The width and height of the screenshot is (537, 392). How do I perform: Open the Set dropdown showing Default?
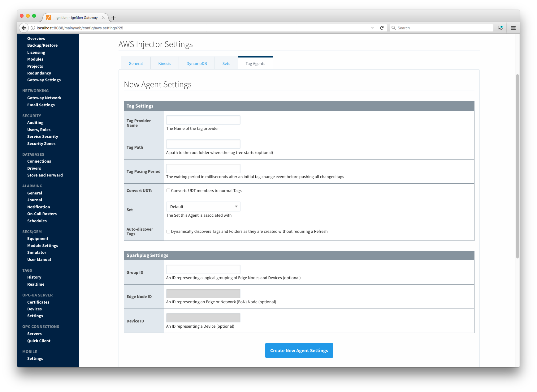203,207
